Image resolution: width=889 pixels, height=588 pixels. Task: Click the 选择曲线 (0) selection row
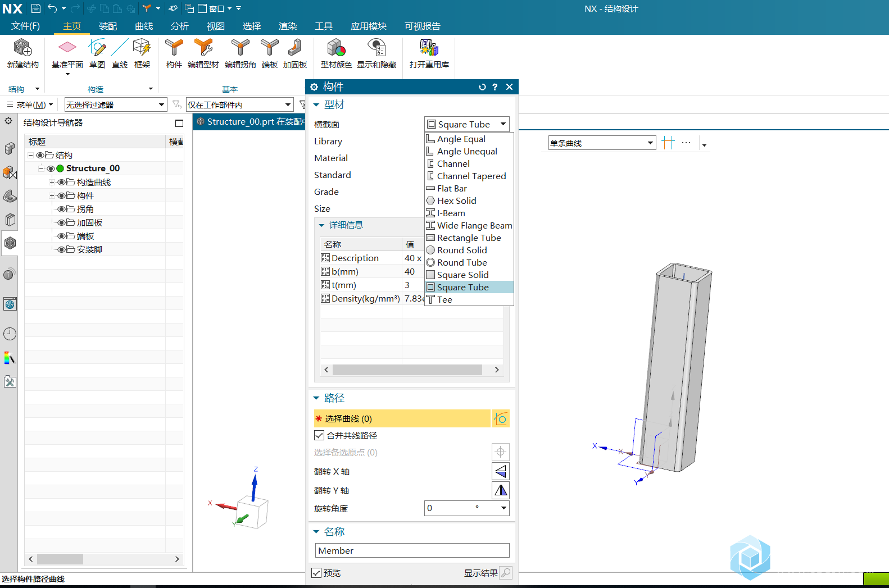[x=402, y=419]
